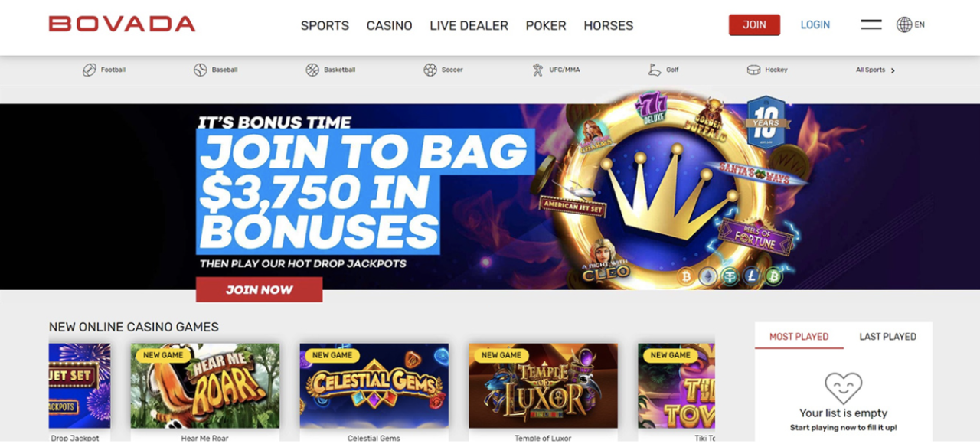Go to Live Dealer section
Image resolution: width=980 pixels, height=447 pixels.
pyautogui.click(x=469, y=25)
